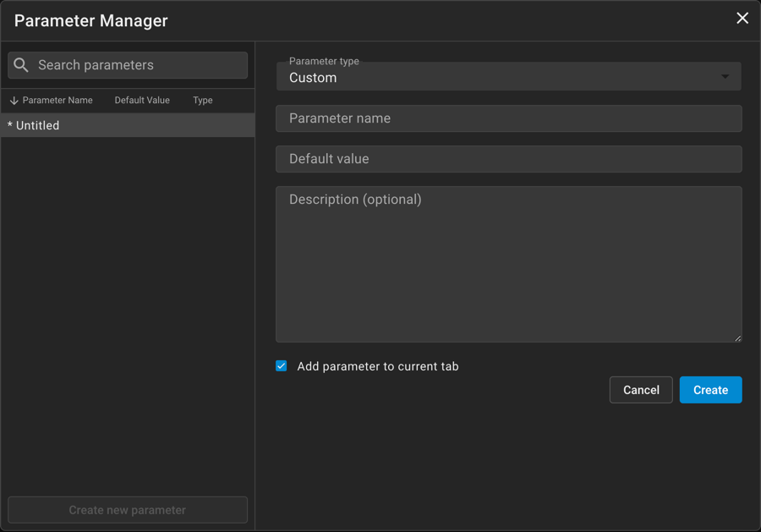
Task: Close the Parameter Manager dialog
Action: pyautogui.click(x=742, y=19)
